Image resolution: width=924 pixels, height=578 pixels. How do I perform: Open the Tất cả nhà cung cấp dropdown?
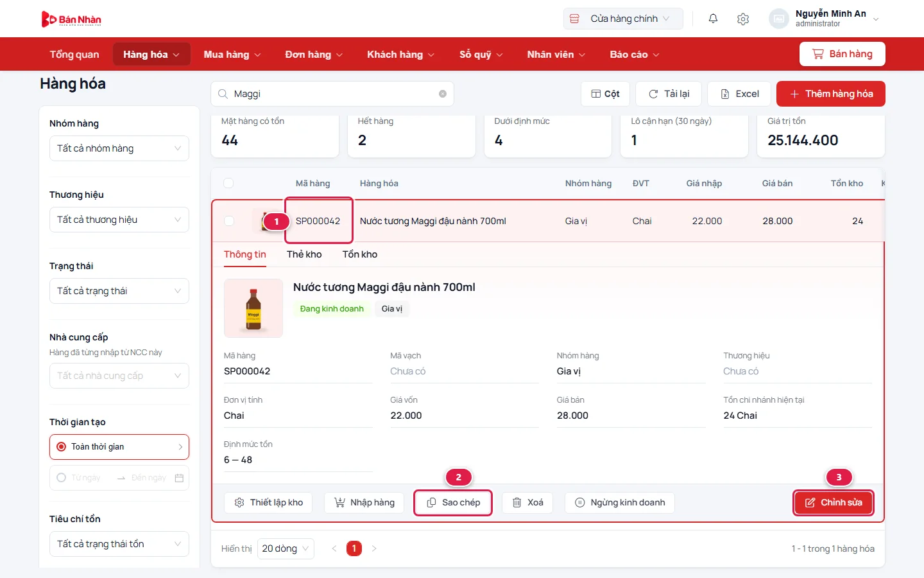coord(119,376)
